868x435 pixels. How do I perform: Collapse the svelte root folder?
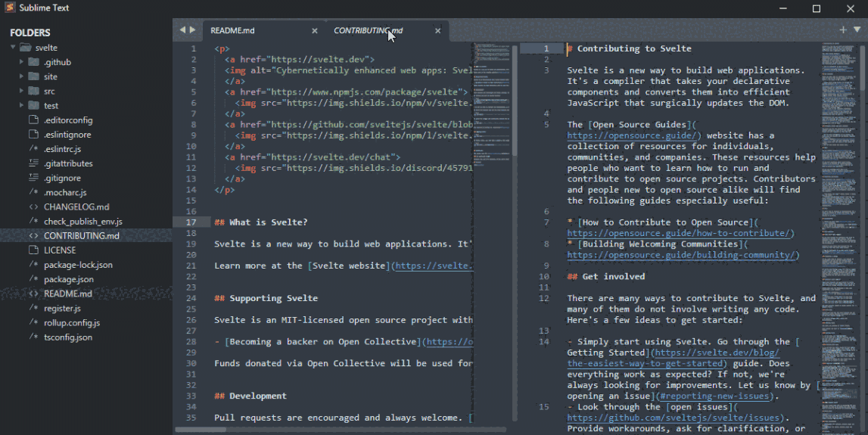point(13,47)
